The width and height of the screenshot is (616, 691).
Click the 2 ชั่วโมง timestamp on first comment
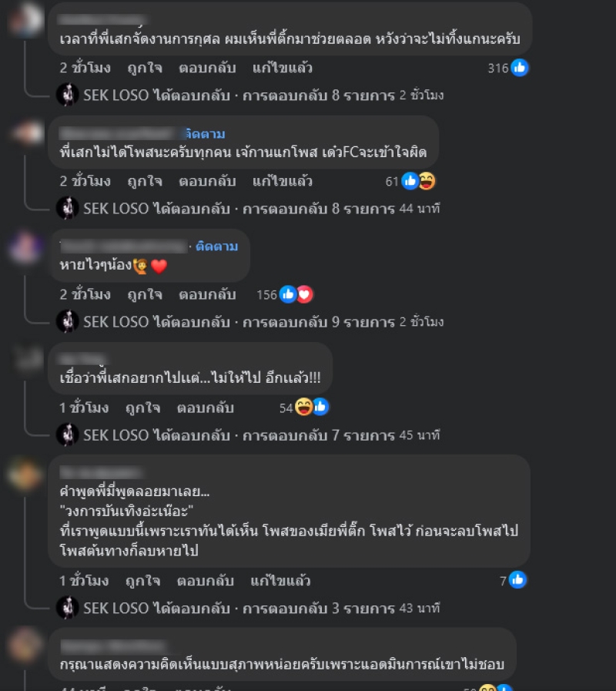[85, 68]
